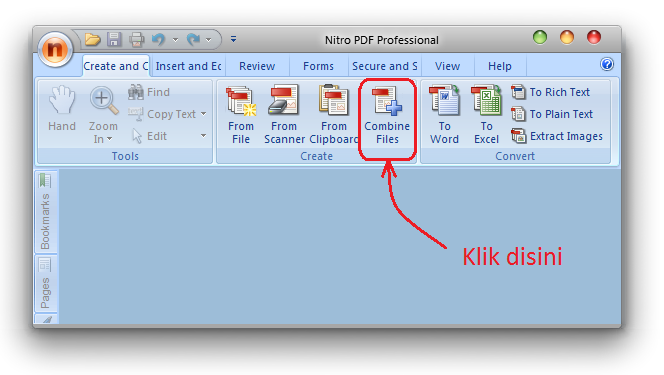664x375 pixels.
Task: Convert To Plain Text
Action: click(552, 114)
